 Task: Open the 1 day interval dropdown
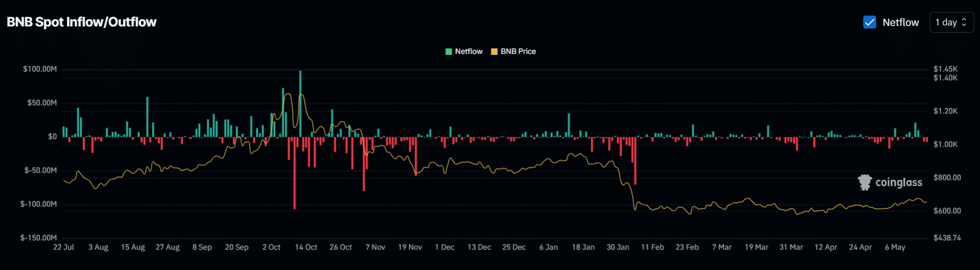tap(951, 22)
